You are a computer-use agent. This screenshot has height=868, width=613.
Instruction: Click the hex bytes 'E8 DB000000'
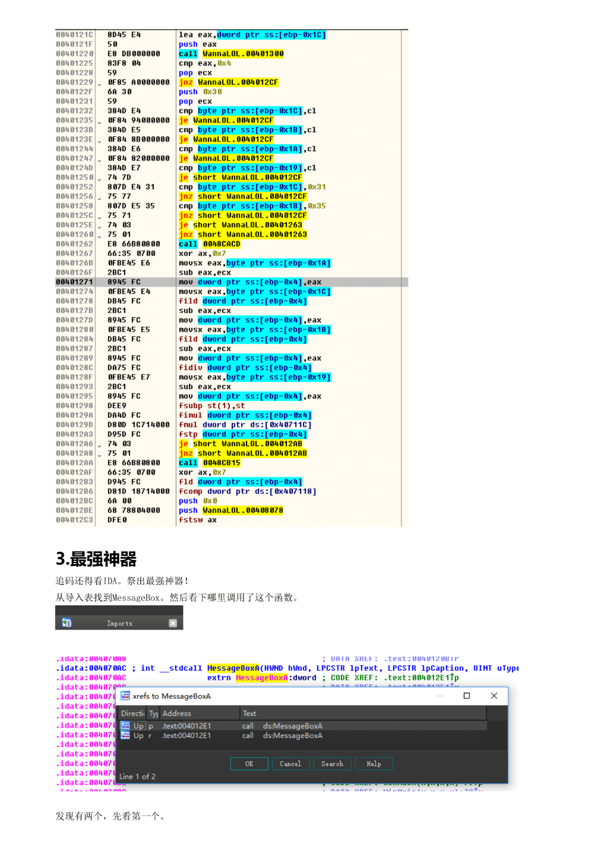[134, 54]
